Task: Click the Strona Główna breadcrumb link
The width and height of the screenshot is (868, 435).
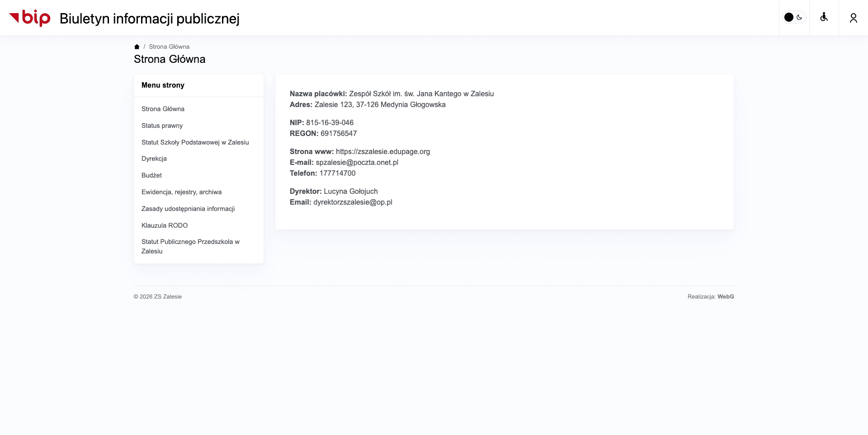Action: pos(169,47)
